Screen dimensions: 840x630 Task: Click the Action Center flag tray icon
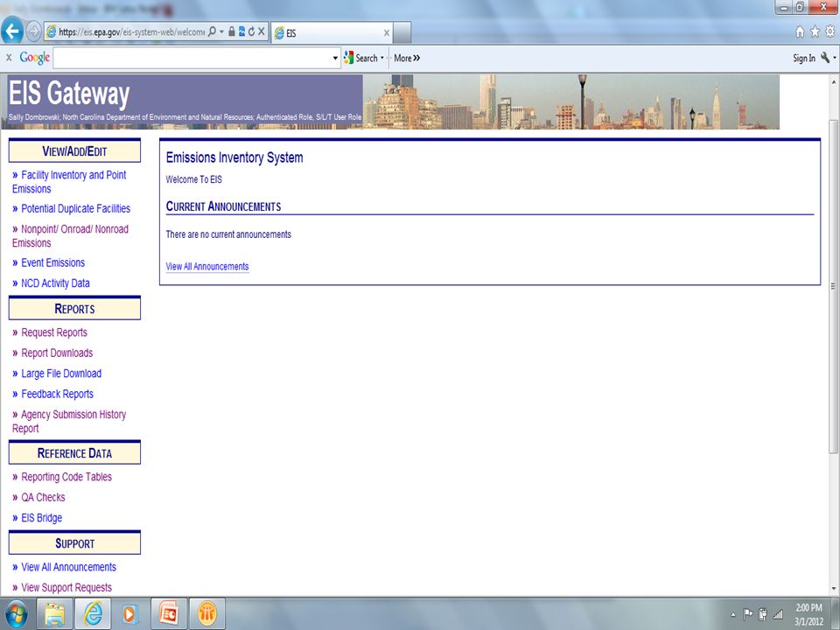(748, 614)
